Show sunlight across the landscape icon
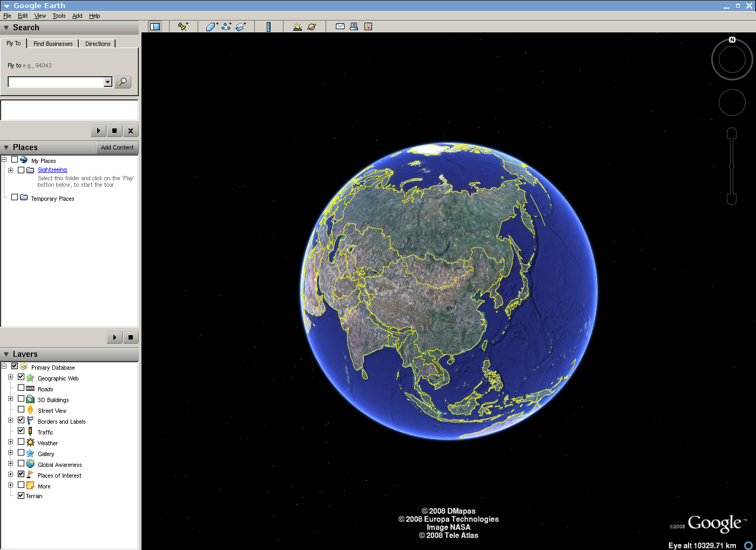The height and width of the screenshot is (550, 756). [x=297, y=26]
